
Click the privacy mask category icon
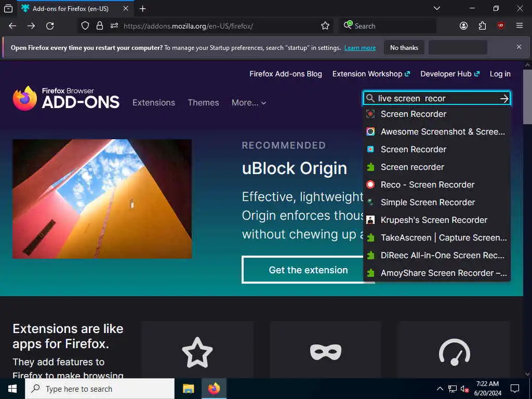click(x=326, y=352)
